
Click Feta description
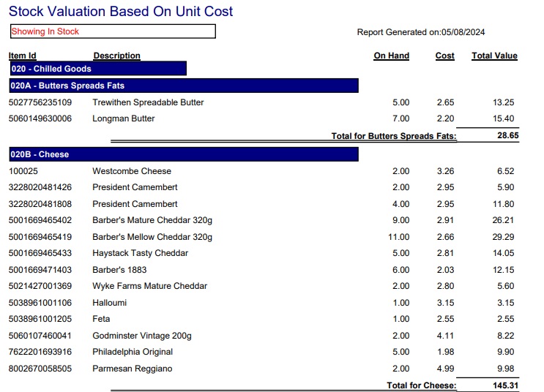click(x=101, y=319)
